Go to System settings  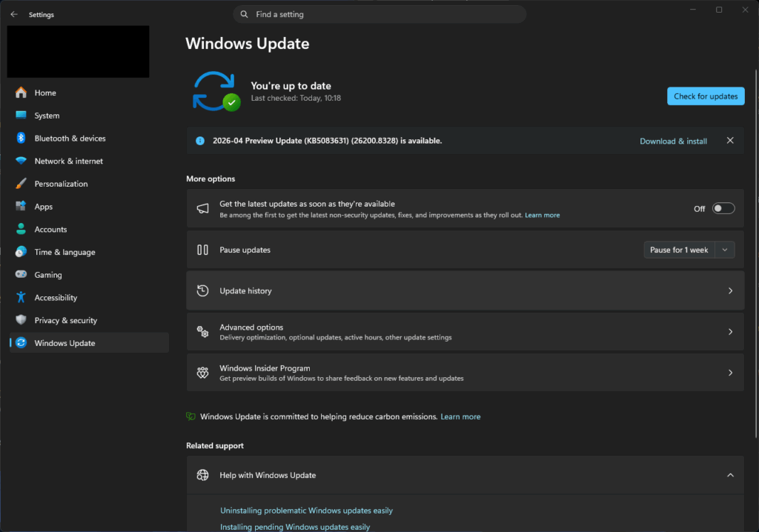(x=89, y=115)
